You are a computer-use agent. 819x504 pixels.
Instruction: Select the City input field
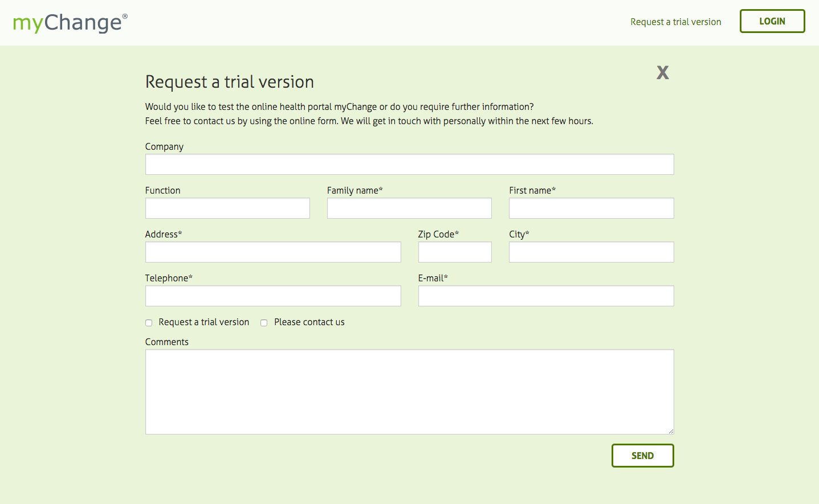pos(591,252)
